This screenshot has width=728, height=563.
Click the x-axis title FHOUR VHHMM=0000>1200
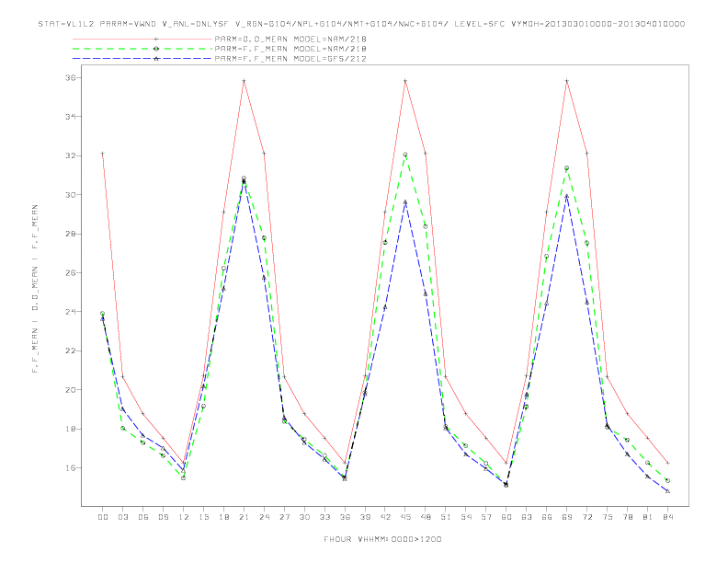point(382,539)
